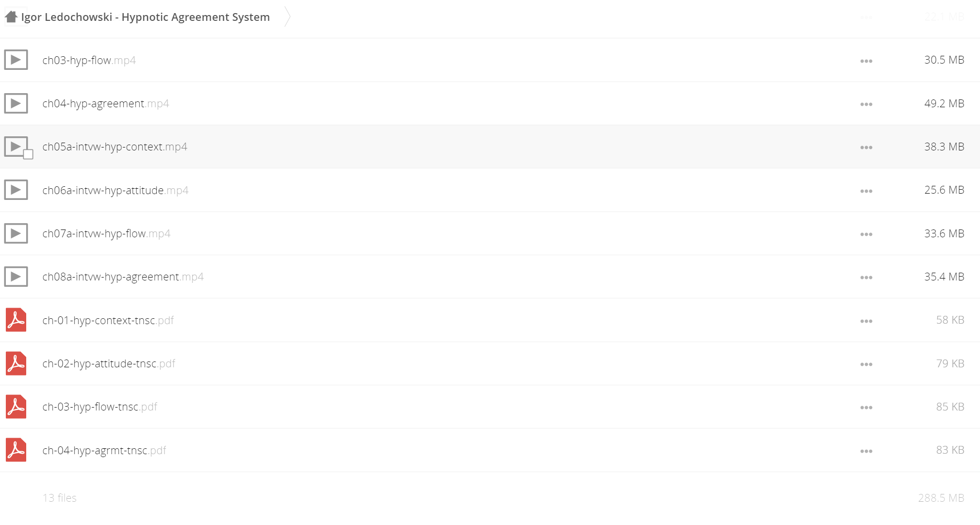The image size is (980, 525).
Task: Open more options for ch-01-hyp-context-tnsc.pdf
Action: (866, 321)
